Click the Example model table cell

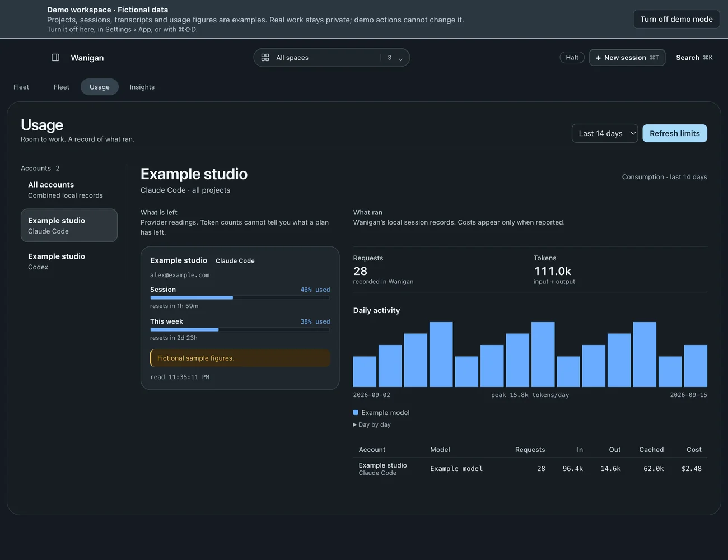[x=456, y=469]
